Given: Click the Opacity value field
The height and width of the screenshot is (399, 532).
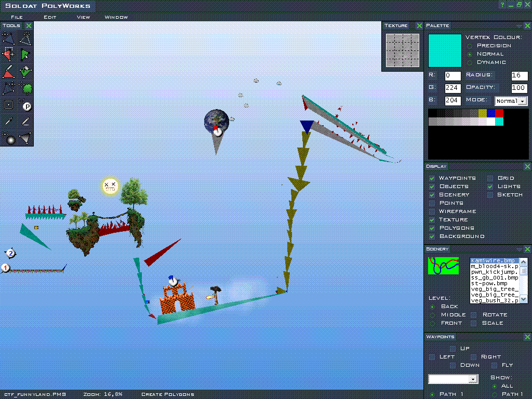Looking at the screenshot, I should 519,88.
